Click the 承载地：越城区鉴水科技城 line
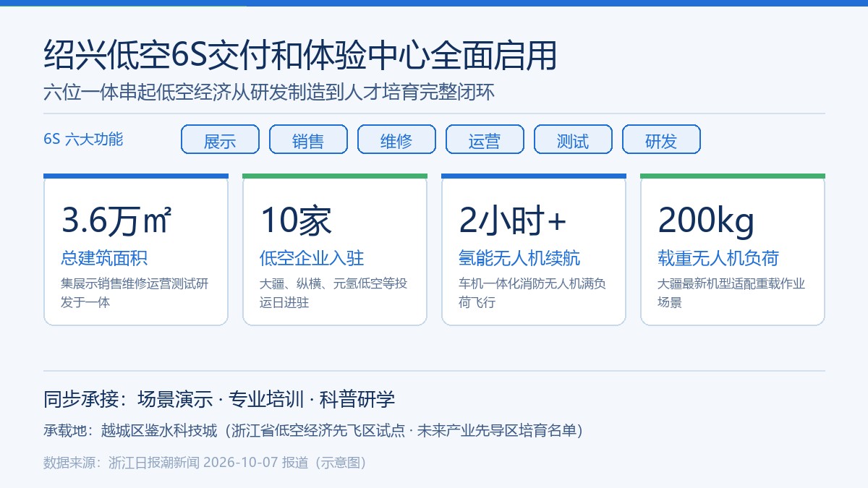868x488 pixels. [x=313, y=431]
